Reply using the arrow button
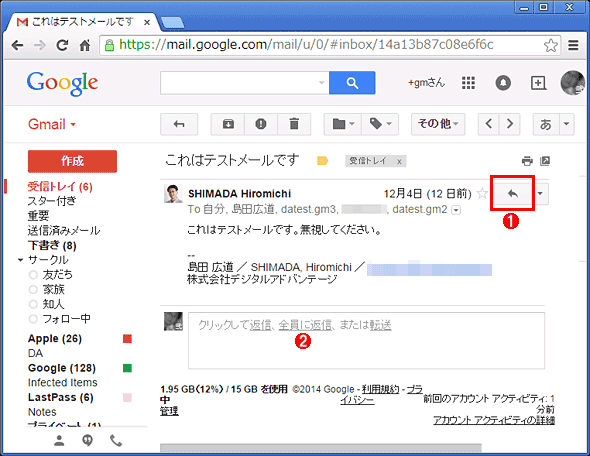 tap(513, 194)
